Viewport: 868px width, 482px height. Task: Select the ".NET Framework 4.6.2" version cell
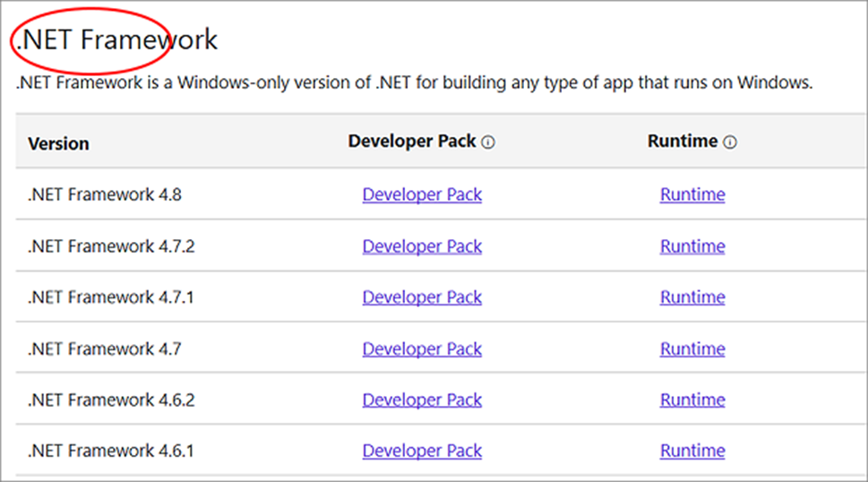click(111, 400)
